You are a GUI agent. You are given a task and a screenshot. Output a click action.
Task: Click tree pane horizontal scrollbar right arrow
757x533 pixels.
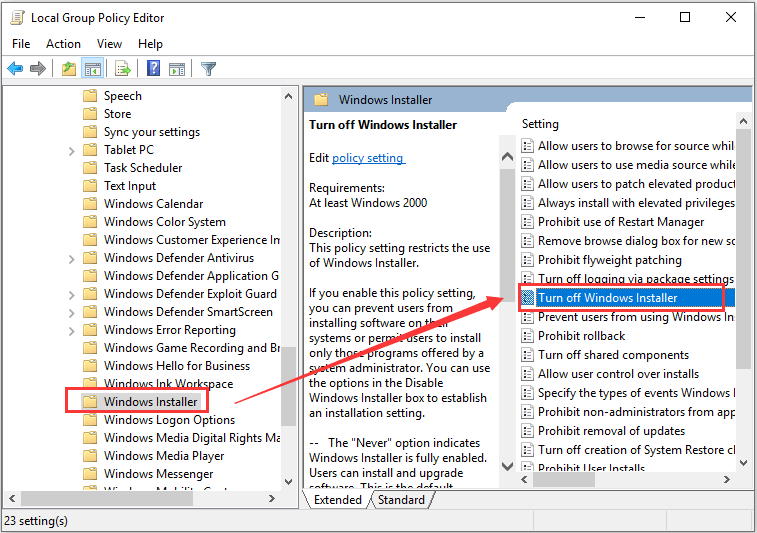(x=272, y=499)
